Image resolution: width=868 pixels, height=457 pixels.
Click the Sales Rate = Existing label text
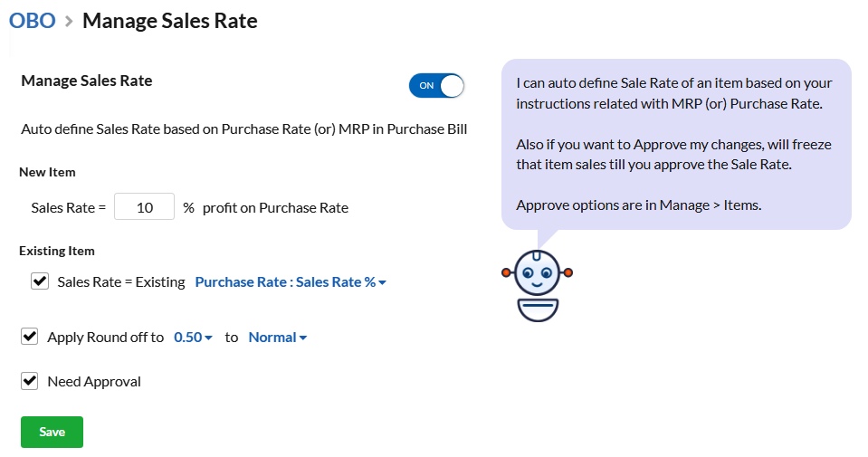click(x=121, y=282)
